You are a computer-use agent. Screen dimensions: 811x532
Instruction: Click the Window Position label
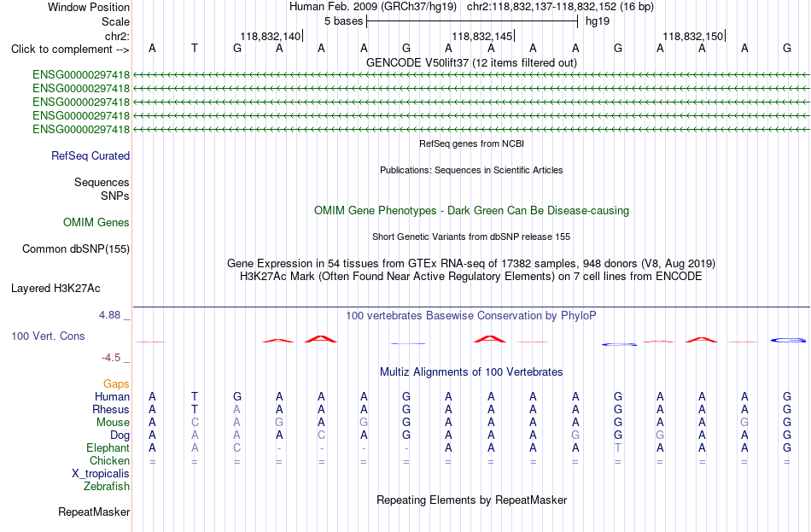click(x=89, y=7)
